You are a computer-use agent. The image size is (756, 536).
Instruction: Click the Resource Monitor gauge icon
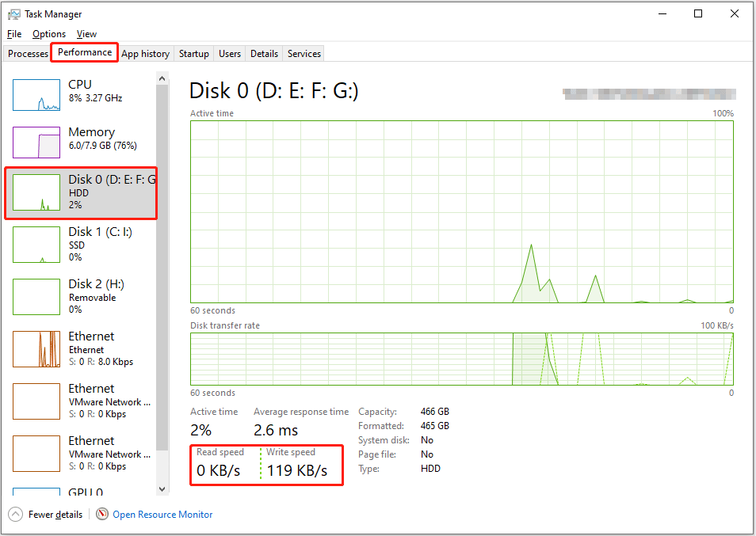(x=102, y=515)
